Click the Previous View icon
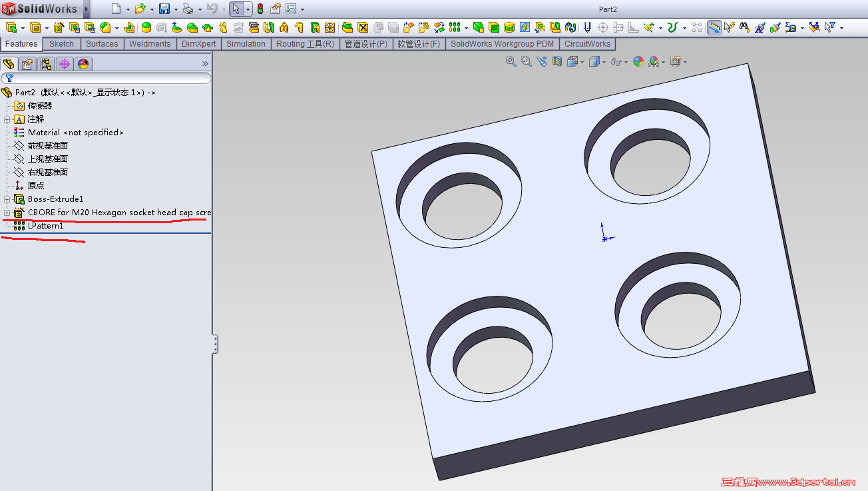868x491 pixels. (x=541, y=61)
